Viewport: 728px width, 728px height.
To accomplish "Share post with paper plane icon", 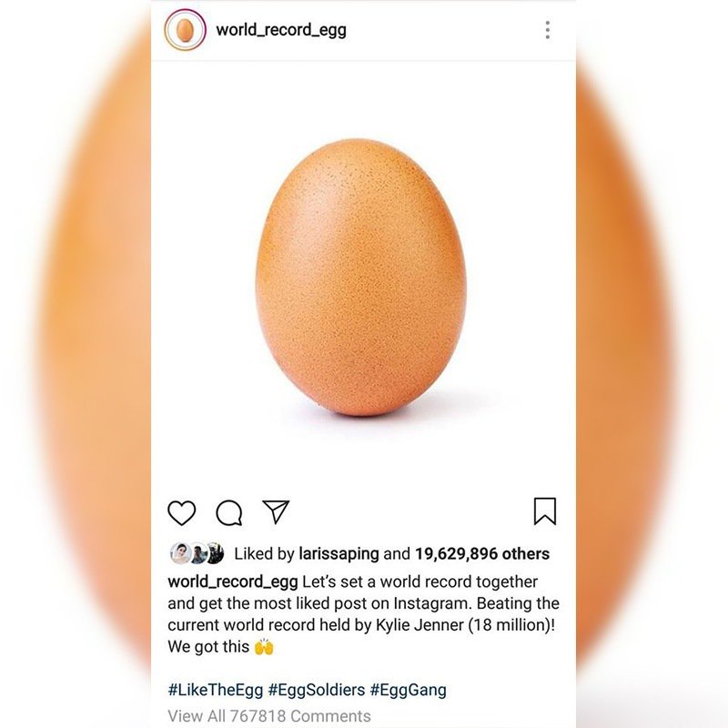I will point(276,511).
